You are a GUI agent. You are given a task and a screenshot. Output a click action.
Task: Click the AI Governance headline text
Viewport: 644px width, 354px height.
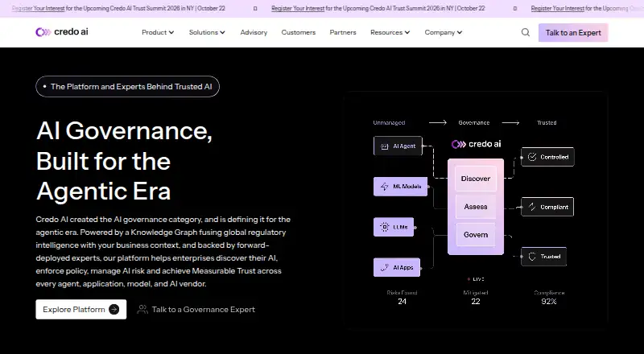[125, 161]
